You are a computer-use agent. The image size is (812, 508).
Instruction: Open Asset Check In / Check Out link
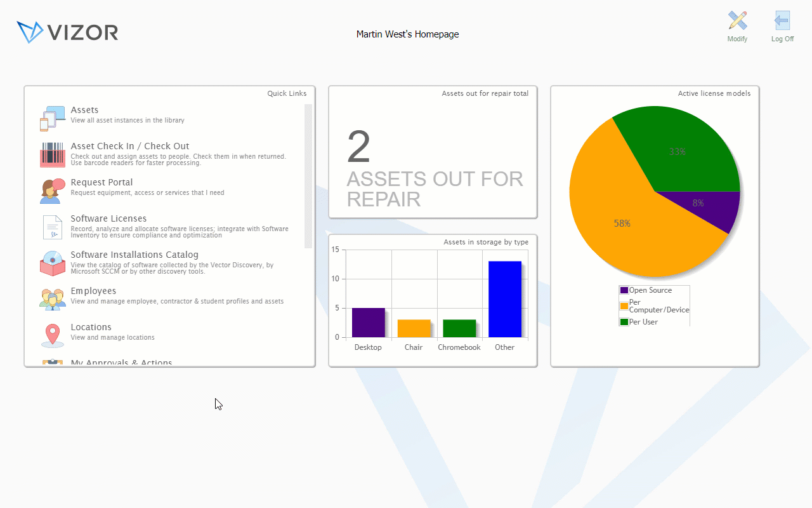(130, 146)
